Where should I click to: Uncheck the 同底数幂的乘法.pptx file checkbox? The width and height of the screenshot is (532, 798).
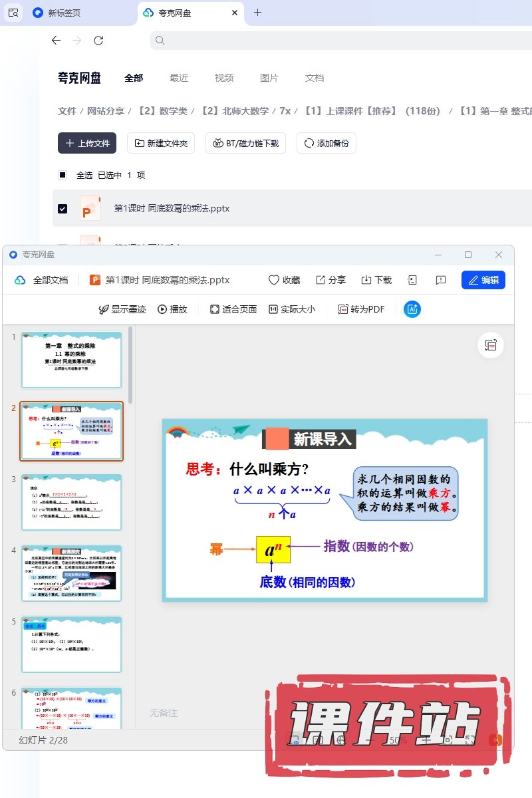[63, 208]
